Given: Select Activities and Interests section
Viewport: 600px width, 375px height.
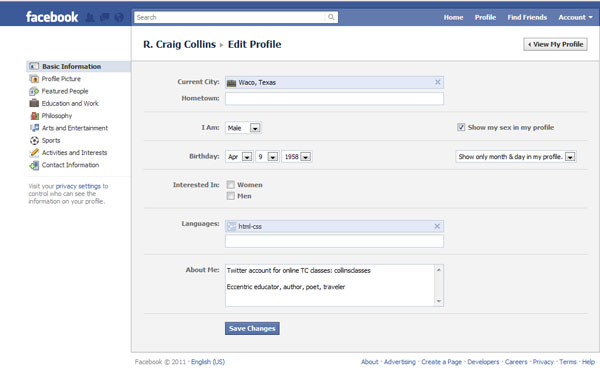Looking at the screenshot, I should pos(74,153).
